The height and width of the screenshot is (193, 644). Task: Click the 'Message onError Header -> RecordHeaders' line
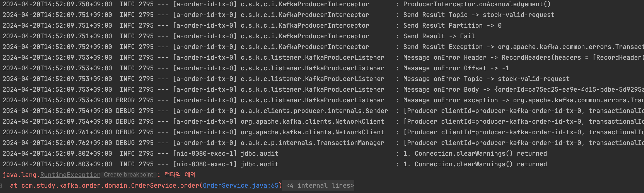coord(523,57)
